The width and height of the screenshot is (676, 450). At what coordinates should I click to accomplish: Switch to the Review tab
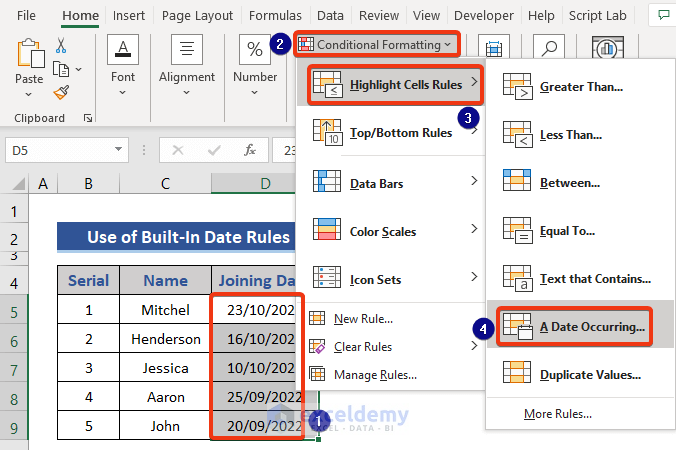pos(379,16)
